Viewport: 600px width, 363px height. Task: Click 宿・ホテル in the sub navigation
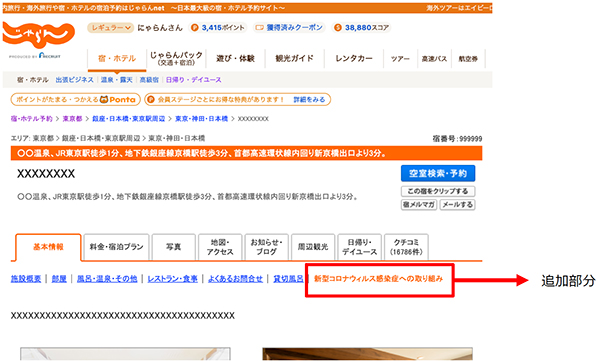point(33,80)
